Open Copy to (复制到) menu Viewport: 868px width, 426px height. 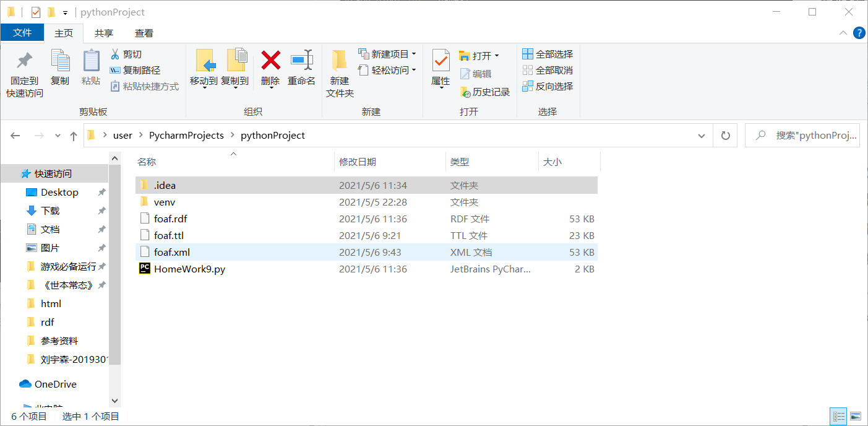point(235,68)
